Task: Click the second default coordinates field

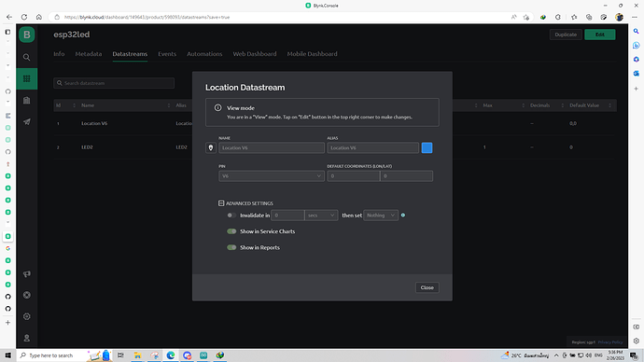Action: pyautogui.click(x=406, y=176)
